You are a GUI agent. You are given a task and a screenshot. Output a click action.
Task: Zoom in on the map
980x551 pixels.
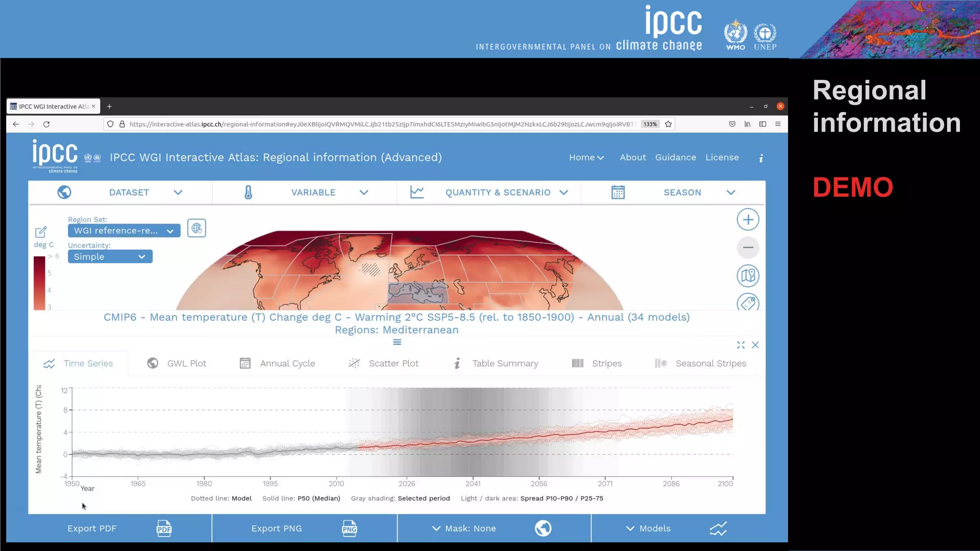pyautogui.click(x=748, y=220)
